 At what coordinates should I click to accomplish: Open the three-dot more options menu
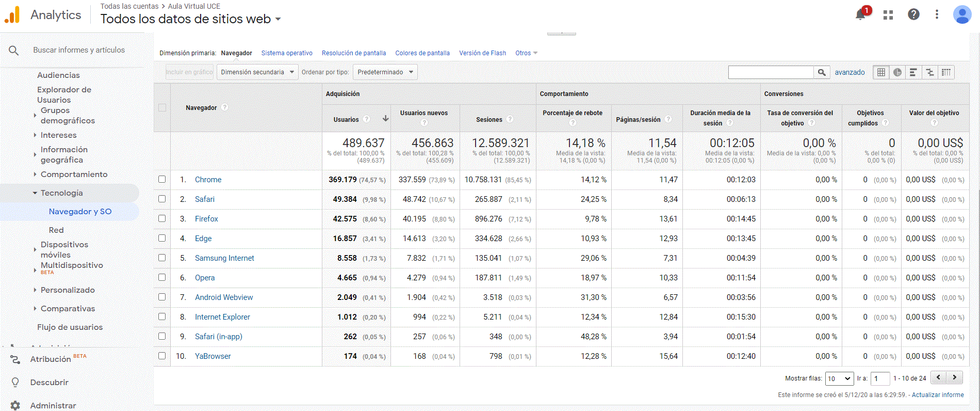[937, 14]
